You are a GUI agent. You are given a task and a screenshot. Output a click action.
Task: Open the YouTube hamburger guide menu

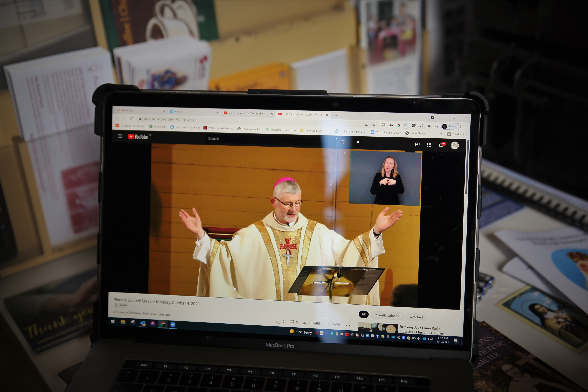(120, 136)
